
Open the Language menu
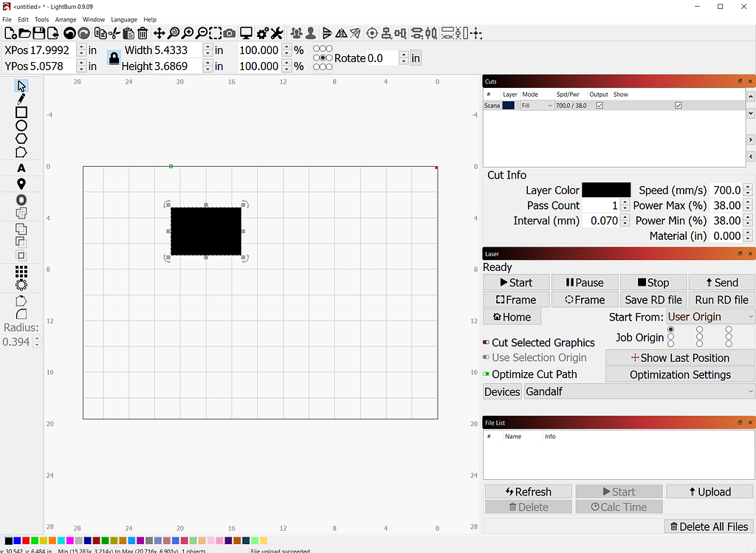pyautogui.click(x=124, y=20)
